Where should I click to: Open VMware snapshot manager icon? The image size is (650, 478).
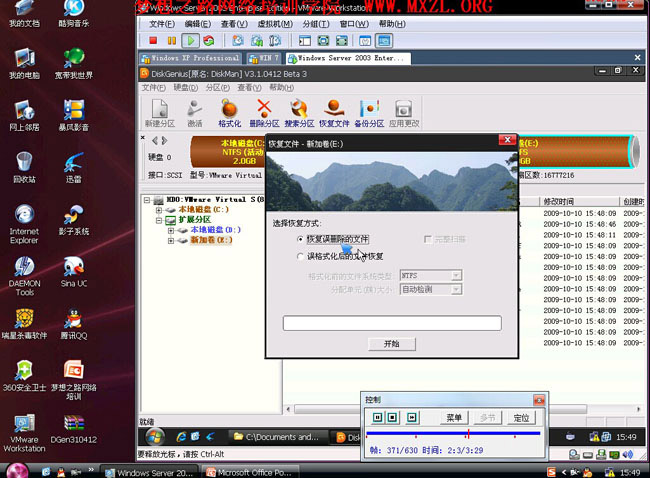pyautogui.click(x=275, y=41)
